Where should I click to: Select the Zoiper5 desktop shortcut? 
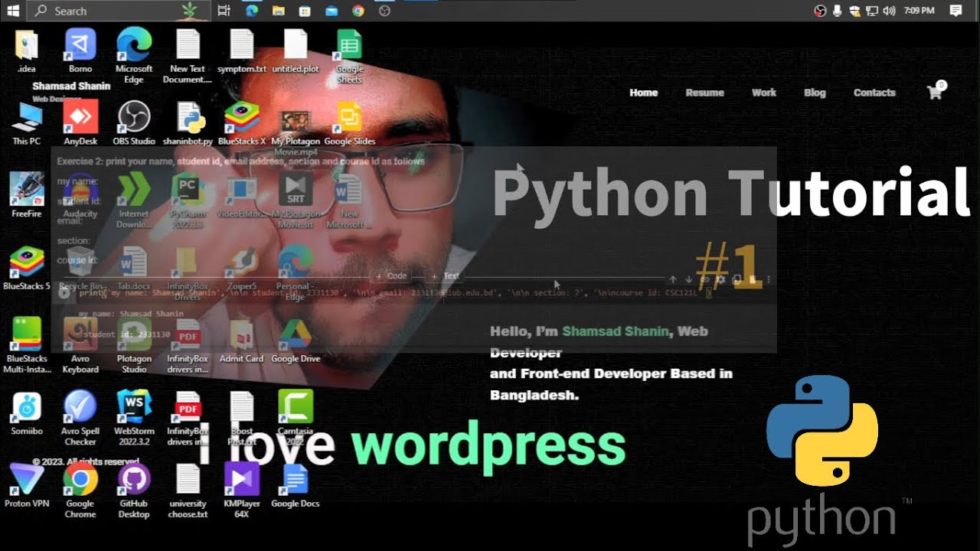242,268
